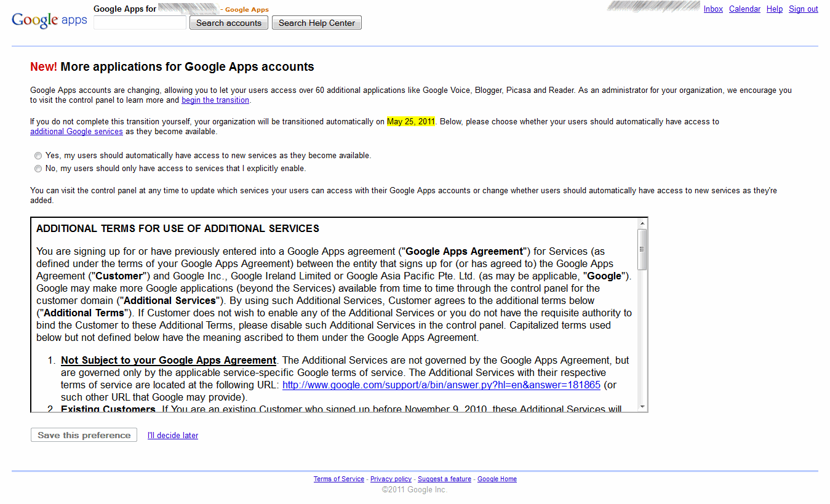Click the Google apps logo
The image size is (830, 504).
49,20
